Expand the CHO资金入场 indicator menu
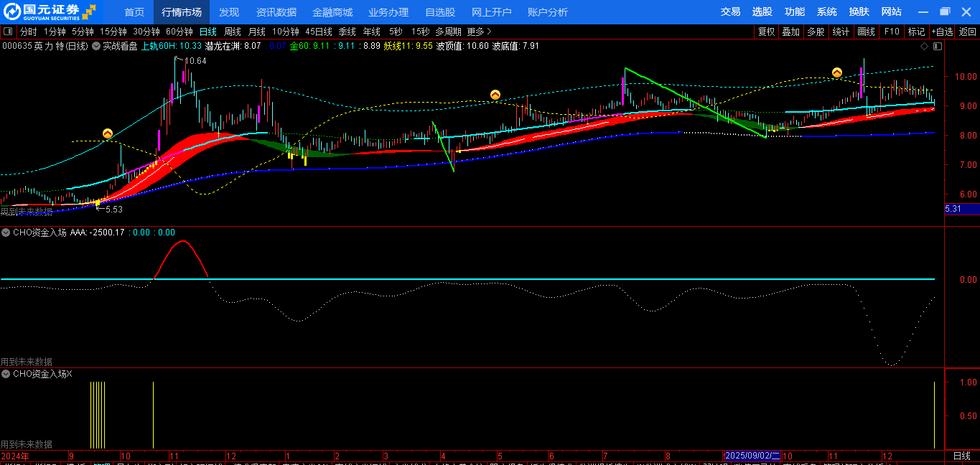Viewport: 980px width, 465px height. [x=6, y=232]
